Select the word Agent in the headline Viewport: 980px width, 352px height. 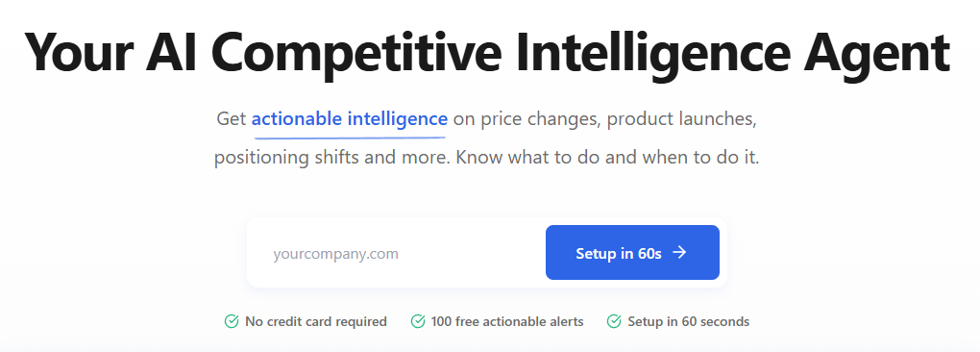(877, 53)
